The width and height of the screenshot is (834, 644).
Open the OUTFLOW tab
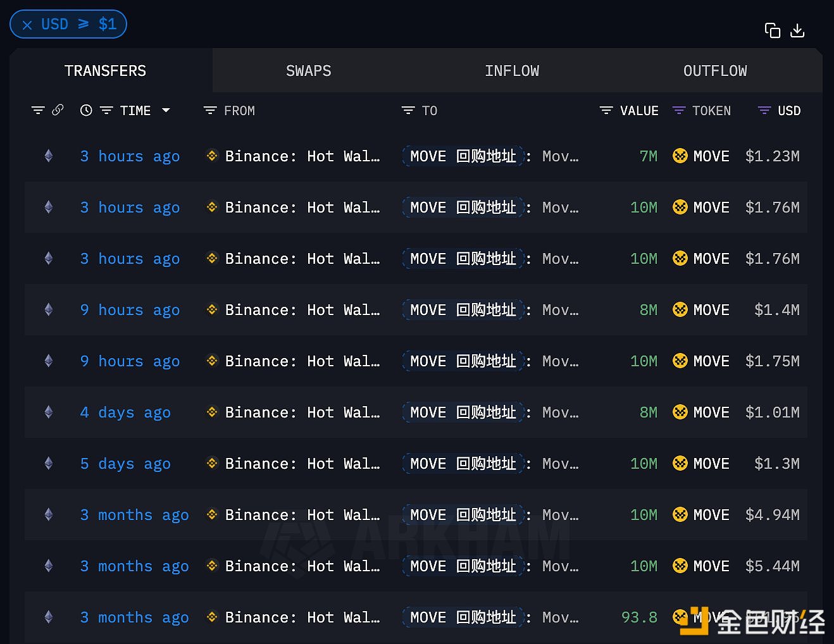pyautogui.click(x=715, y=70)
